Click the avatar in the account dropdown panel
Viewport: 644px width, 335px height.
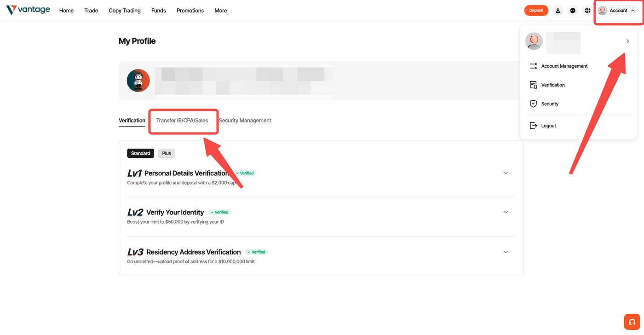(x=534, y=41)
